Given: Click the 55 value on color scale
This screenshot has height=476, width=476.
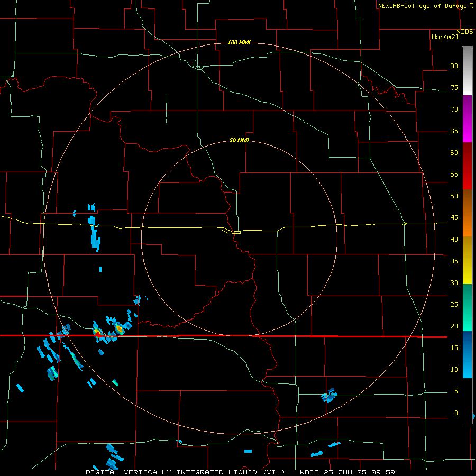Looking at the screenshot, I should [454, 174].
